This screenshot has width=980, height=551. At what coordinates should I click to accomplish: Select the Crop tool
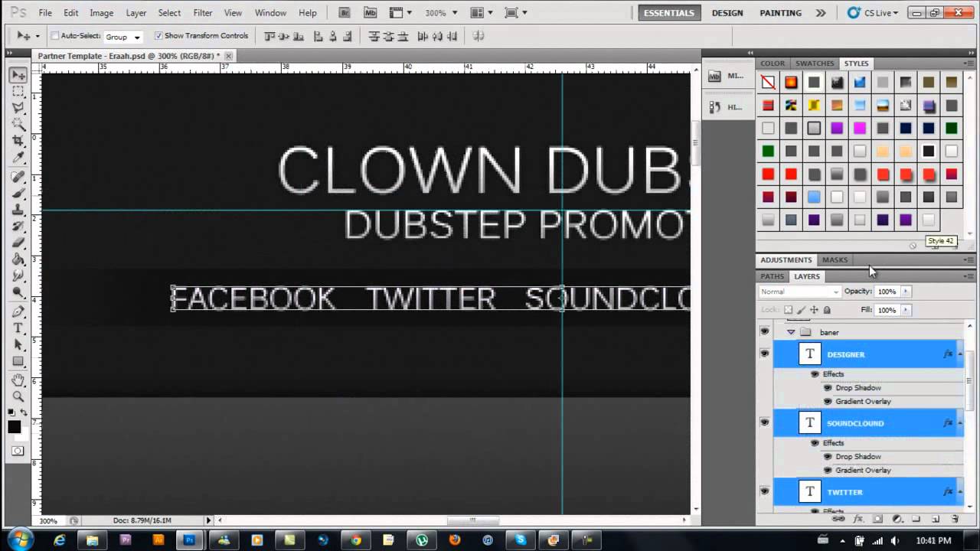pos(18,141)
